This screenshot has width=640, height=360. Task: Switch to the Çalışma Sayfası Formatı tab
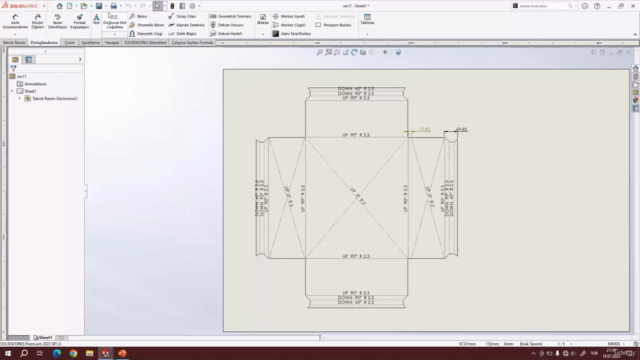[x=192, y=42]
